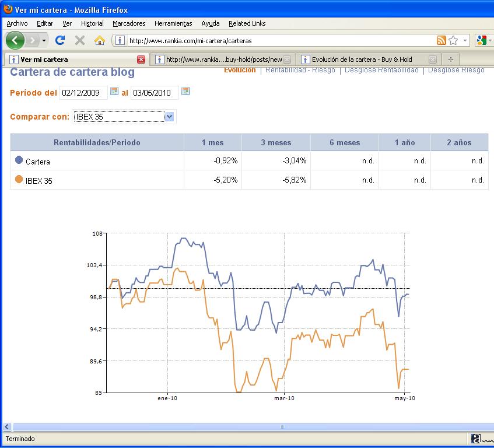Go back with the green back arrow
The height and width of the screenshot is (448, 494).
point(15,40)
